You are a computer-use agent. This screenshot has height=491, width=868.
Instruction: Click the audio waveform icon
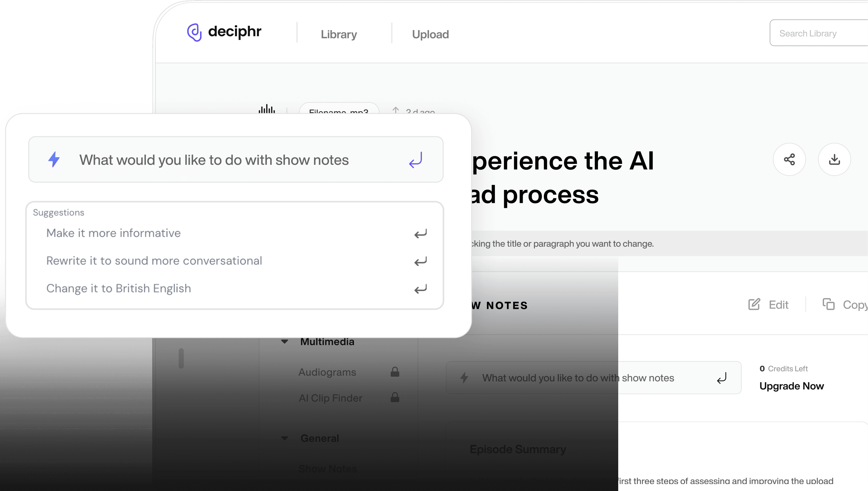(267, 109)
